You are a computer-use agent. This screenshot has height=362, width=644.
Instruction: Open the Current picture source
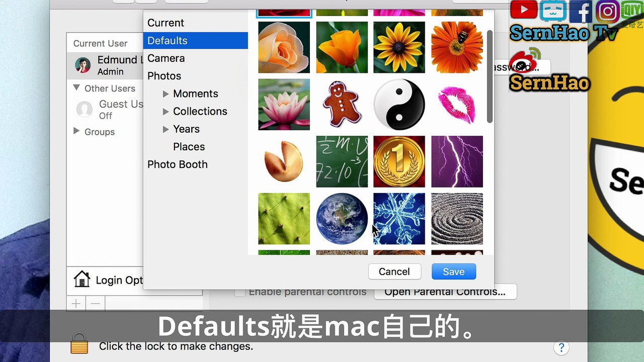[x=166, y=23]
